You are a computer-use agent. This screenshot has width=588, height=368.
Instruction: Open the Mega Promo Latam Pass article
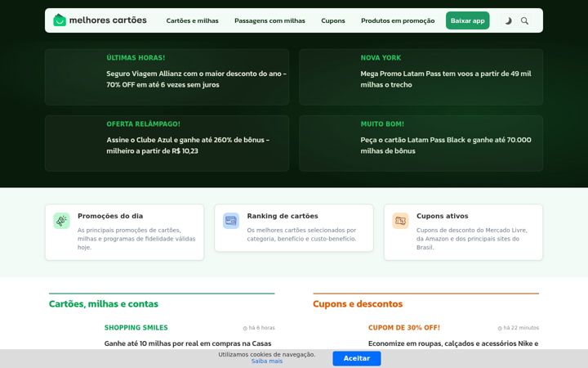(446, 79)
